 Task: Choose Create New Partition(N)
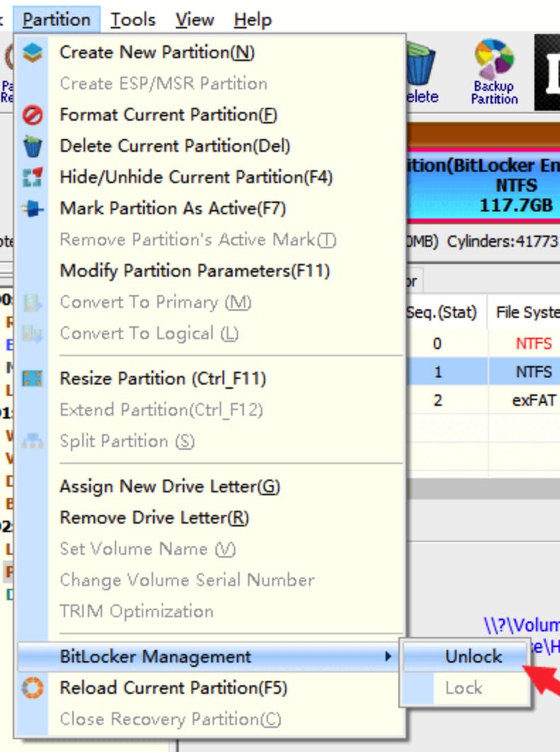click(x=157, y=52)
